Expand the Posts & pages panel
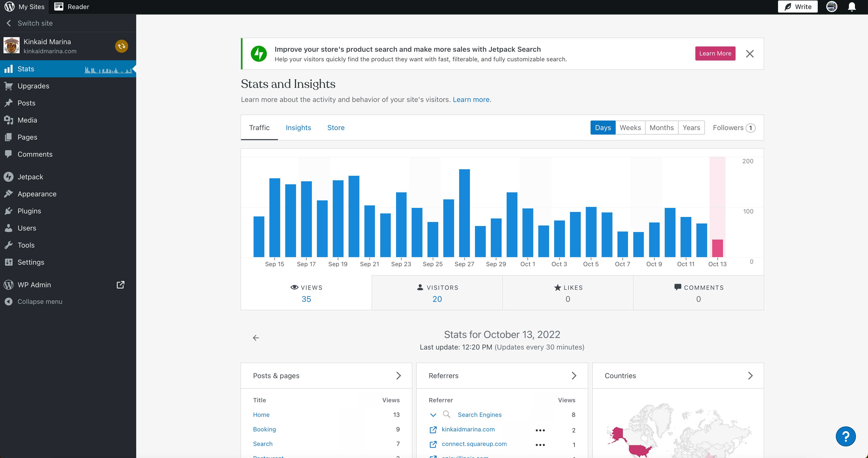This screenshot has height=458, width=868. pos(399,375)
